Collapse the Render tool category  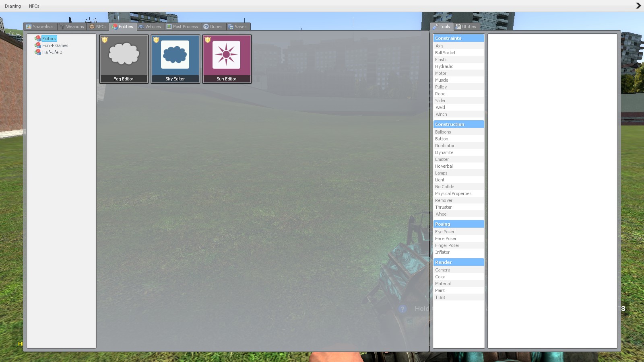[x=458, y=262]
